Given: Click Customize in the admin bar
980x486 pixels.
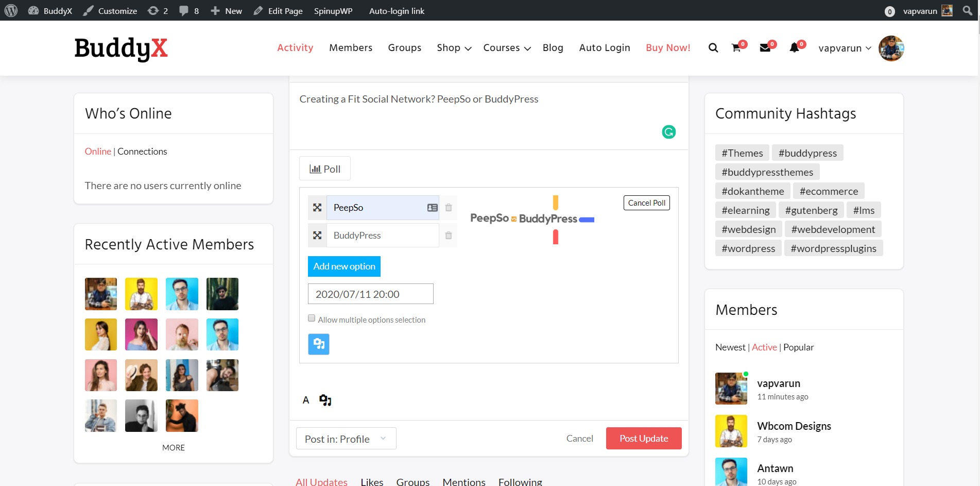Looking at the screenshot, I should click(110, 11).
